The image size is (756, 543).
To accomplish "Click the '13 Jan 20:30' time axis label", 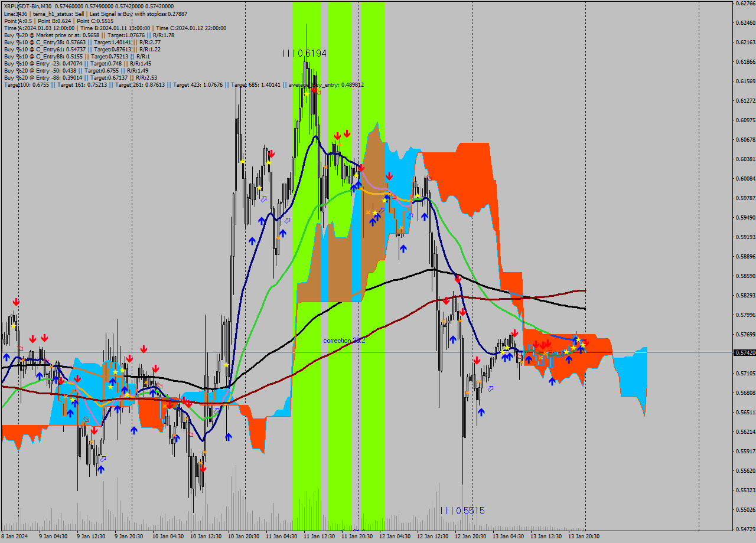I will click(584, 537).
